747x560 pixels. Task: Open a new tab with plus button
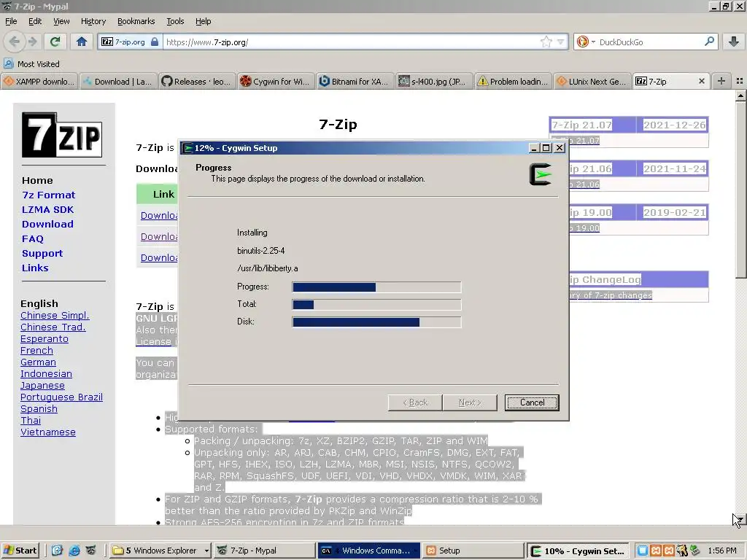pos(721,82)
